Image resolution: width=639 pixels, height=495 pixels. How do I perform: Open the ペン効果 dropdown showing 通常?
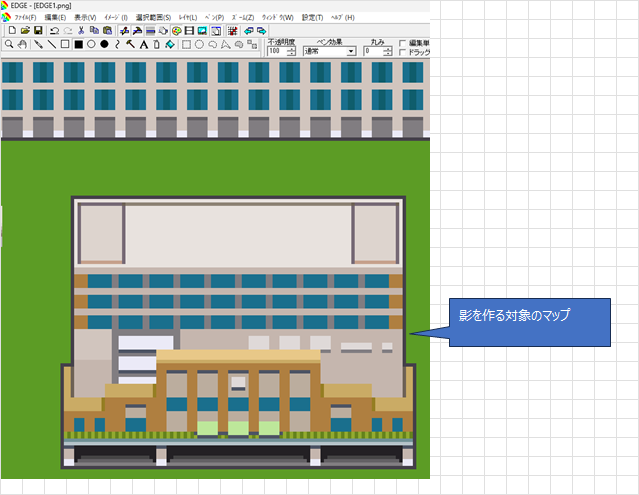coord(329,51)
